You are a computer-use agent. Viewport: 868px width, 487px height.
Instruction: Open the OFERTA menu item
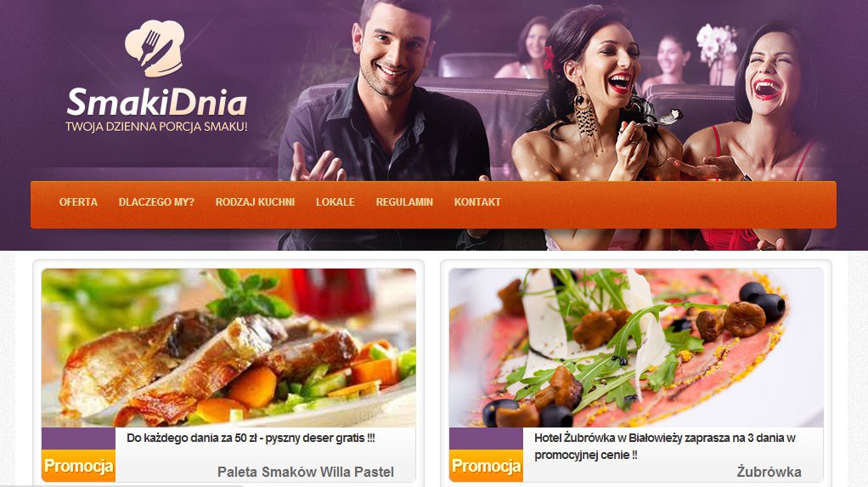[x=78, y=202]
